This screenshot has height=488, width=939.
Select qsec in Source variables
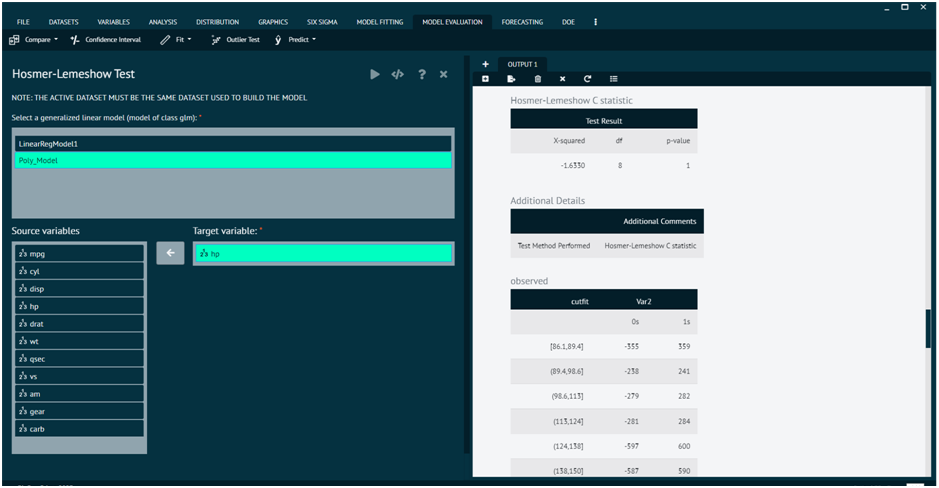pyautogui.click(x=80, y=359)
